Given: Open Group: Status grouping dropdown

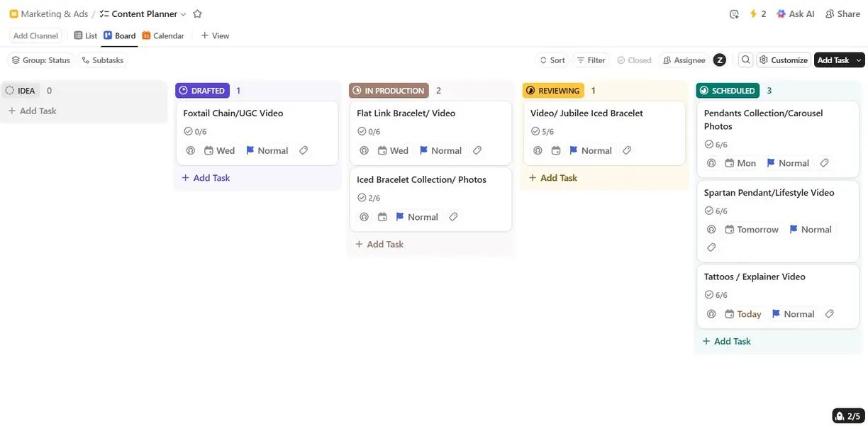Looking at the screenshot, I should [40, 60].
